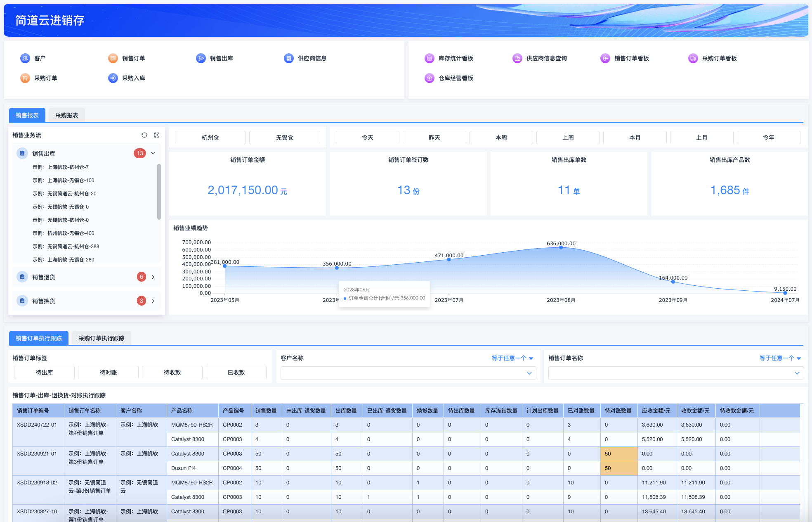Toggle the 杭州仓 warehouse filter

[x=210, y=138]
